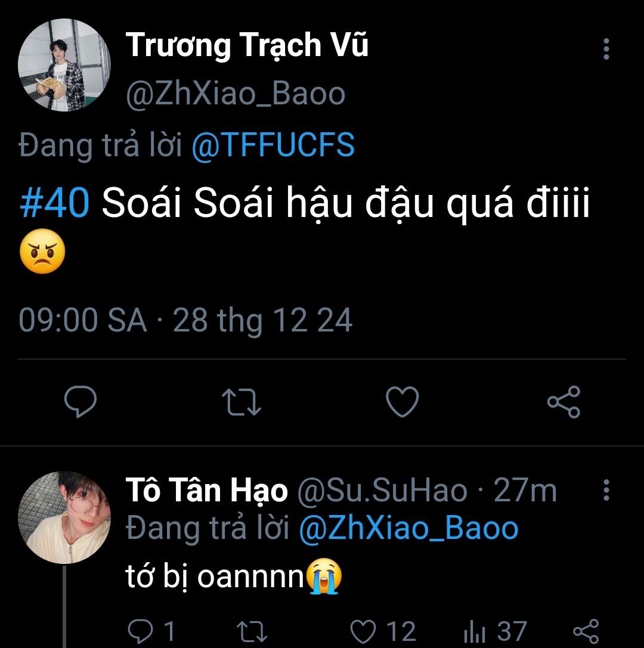Open Tô Tân Hạo's profile avatar
This screenshot has width=644, height=648.
click(64, 517)
